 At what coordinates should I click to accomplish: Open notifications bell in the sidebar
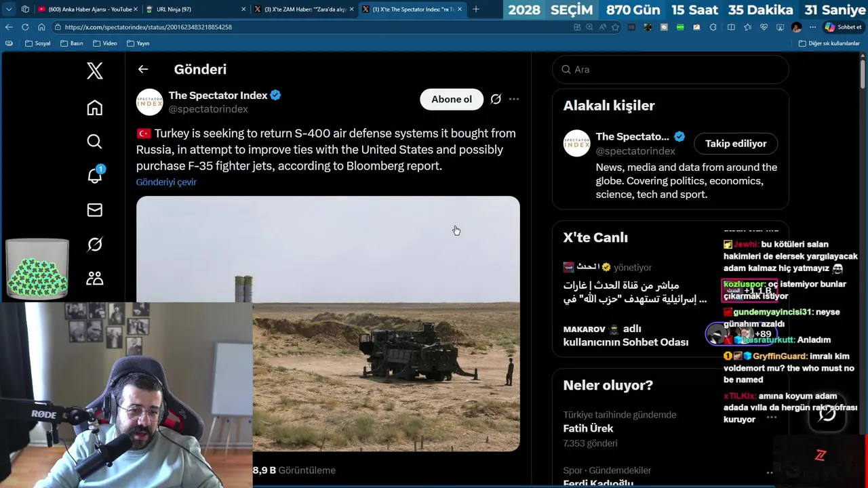pyautogui.click(x=95, y=174)
